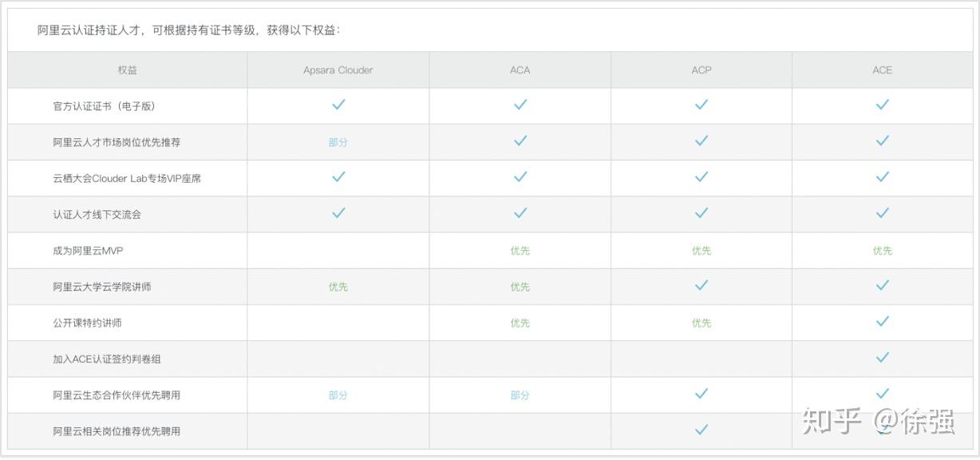
Task: Click Apsara Clouder checkmark for 认证人才线下交流会
Action: [338, 212]
